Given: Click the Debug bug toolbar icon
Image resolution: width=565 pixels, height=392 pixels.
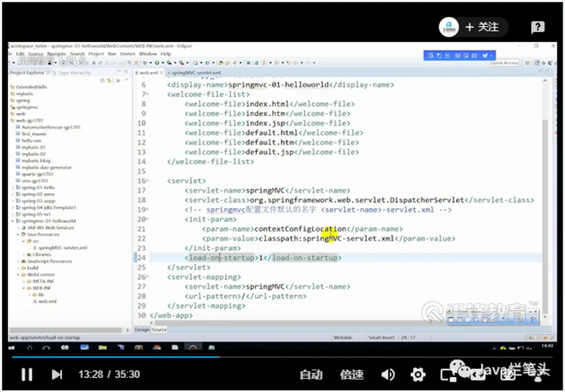Looking at the screenshot, I should (x=145, y=63).
